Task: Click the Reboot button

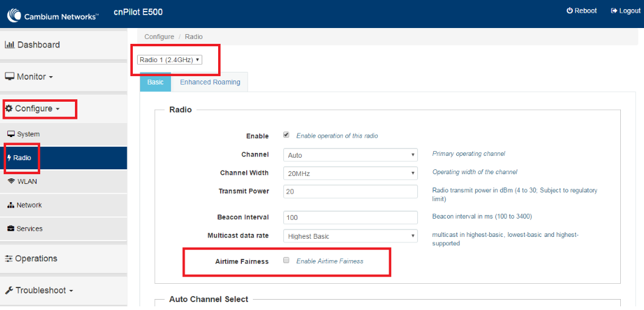Action: 582,11
